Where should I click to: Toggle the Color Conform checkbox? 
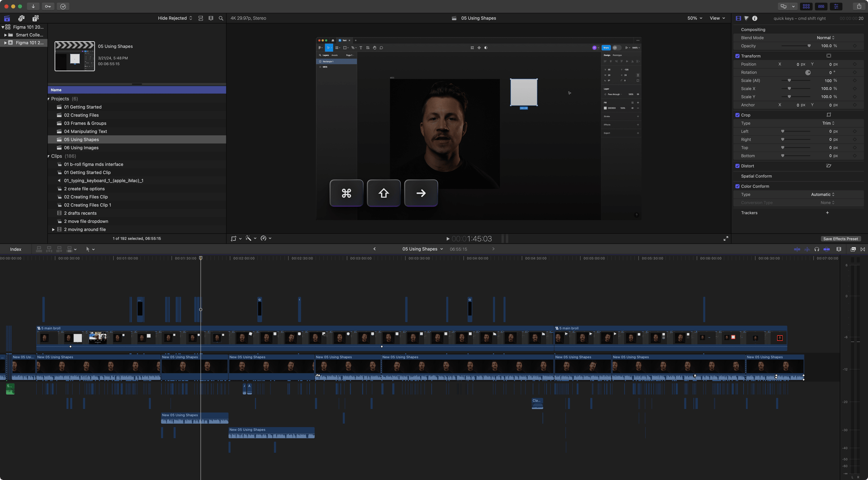(737, 186)
